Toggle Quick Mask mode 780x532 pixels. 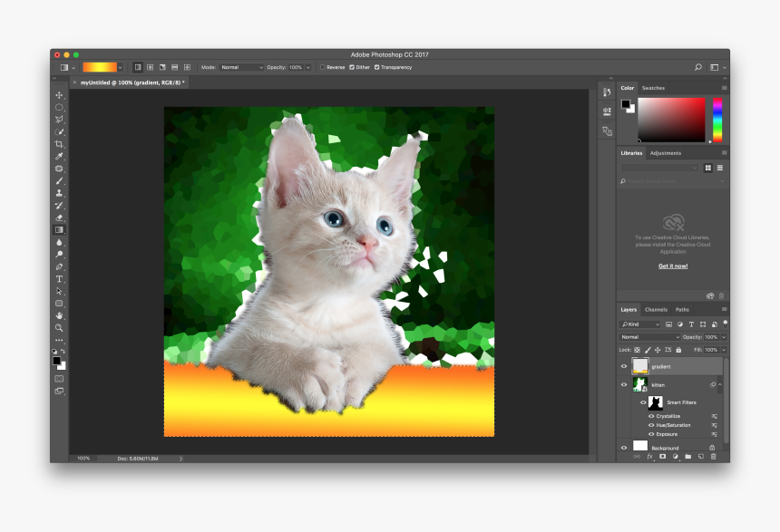(59, 379)
